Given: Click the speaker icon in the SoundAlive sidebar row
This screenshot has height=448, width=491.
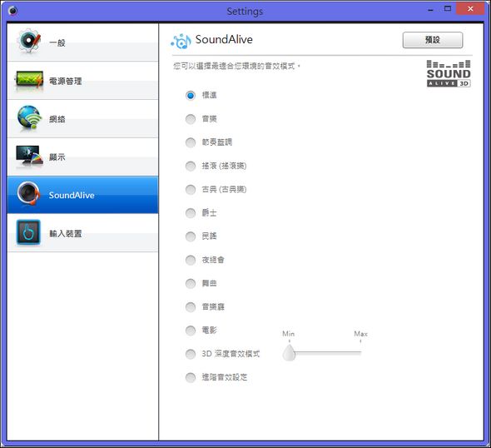Looking at the screenshot, I should (x=28, y=193).
